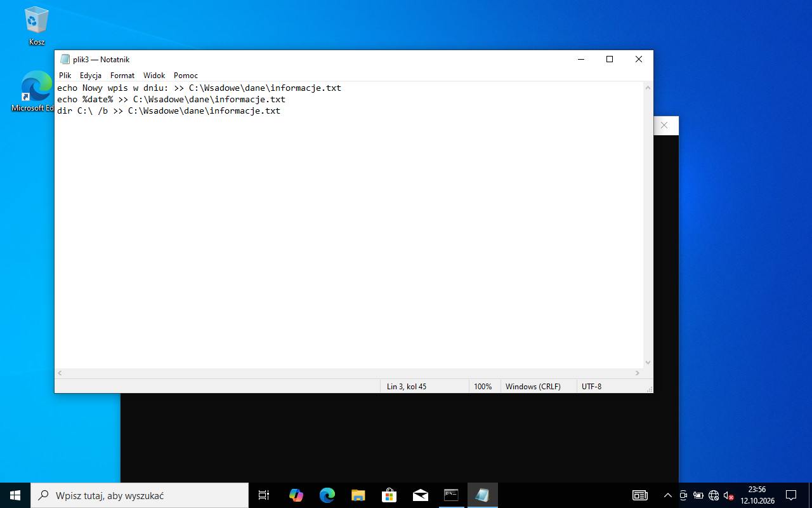Screen dimensions: 812x508
Task: Open File Explorer from the taskbar
Action: pyautogui.click(x=358, y=495)
